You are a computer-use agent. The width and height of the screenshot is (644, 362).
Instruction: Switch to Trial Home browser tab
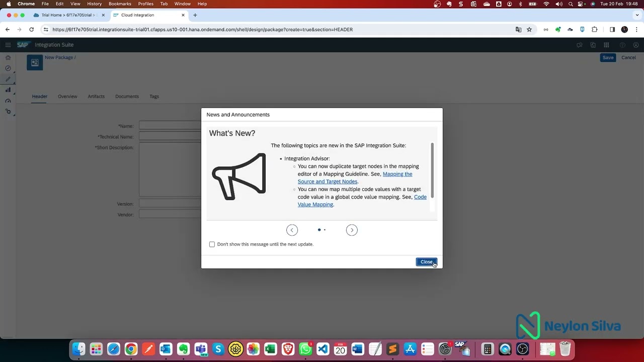(68, 15)
